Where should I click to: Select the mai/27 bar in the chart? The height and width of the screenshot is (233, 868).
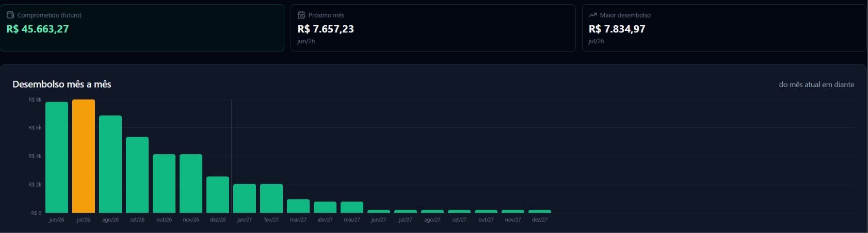[352, 207]
